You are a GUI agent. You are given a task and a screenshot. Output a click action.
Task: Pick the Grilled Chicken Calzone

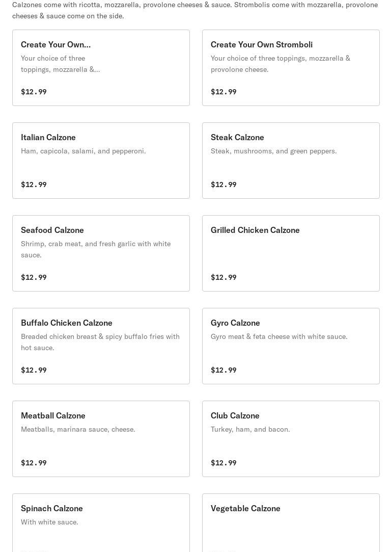tap(291, 253)
